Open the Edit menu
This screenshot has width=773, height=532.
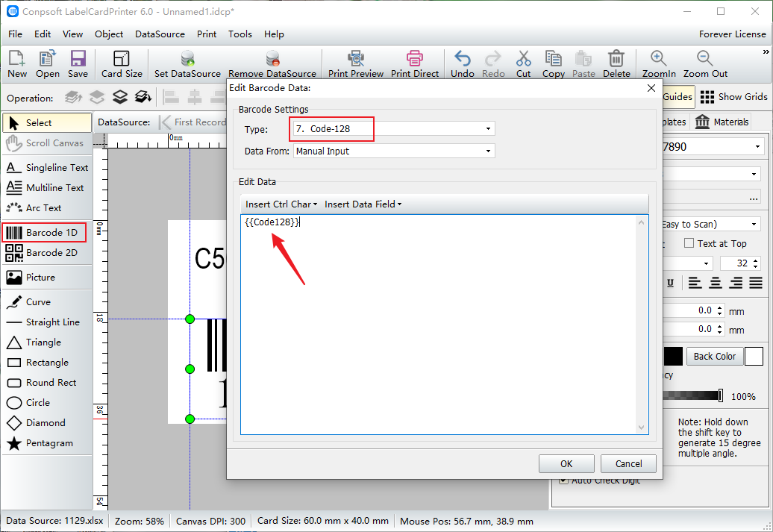pyautogui.click(x=43, y=34)
